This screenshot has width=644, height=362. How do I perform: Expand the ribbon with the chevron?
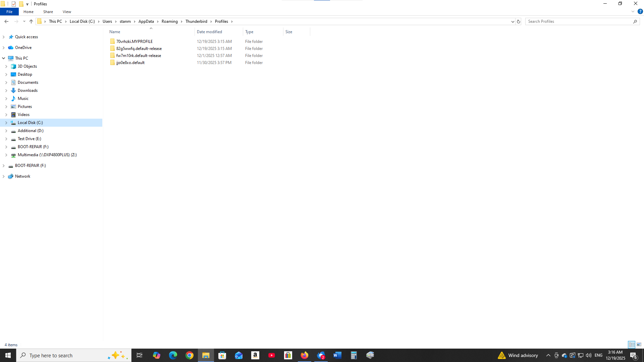633,11
